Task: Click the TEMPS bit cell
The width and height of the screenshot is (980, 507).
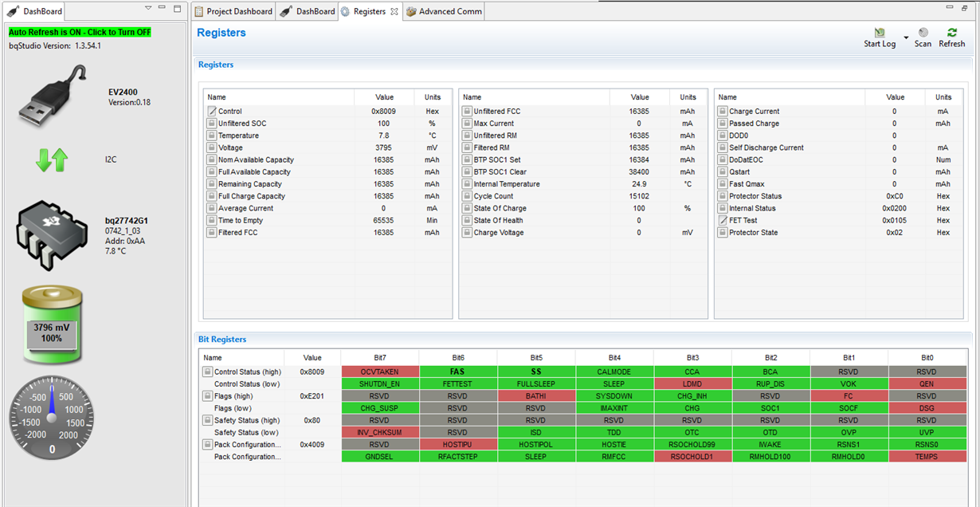Action: tap(927, 457)
